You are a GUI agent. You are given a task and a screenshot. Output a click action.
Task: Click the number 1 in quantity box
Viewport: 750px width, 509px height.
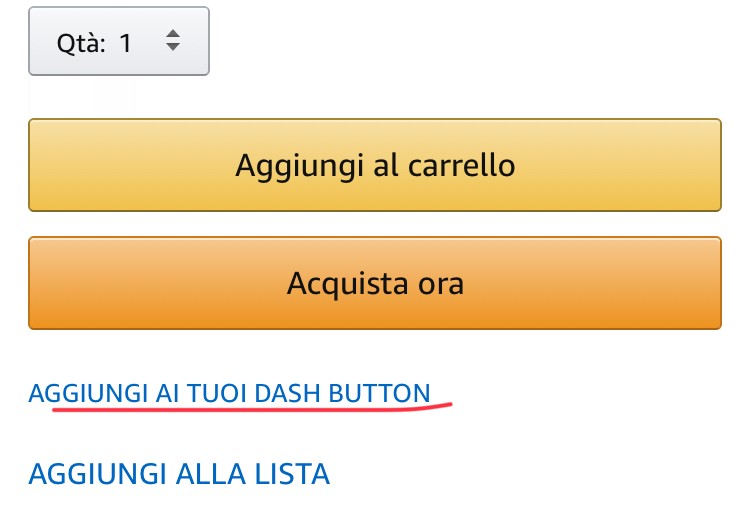point(126,43)
